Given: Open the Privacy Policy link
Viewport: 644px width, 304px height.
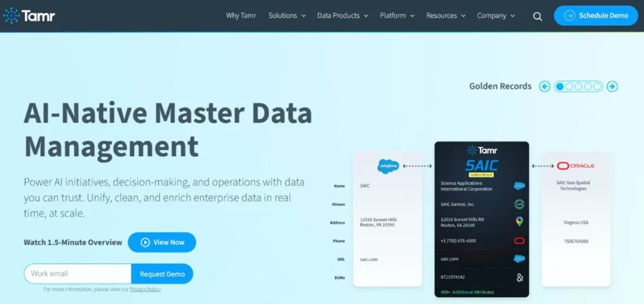Looking at the screenshot, I should tap(145, 290).
